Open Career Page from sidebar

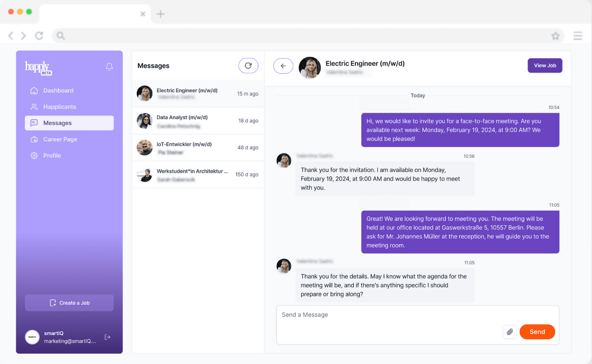tap(60, 139)
